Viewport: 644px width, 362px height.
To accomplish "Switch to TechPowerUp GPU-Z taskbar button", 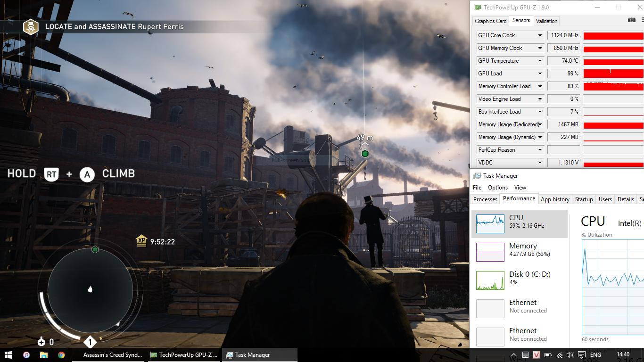I will [184, 355].
